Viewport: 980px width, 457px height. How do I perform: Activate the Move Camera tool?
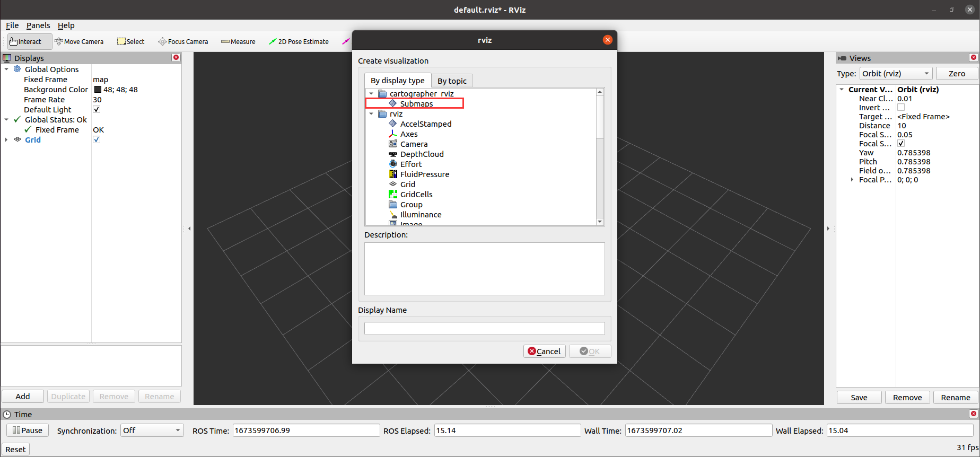tap(79, 41)
